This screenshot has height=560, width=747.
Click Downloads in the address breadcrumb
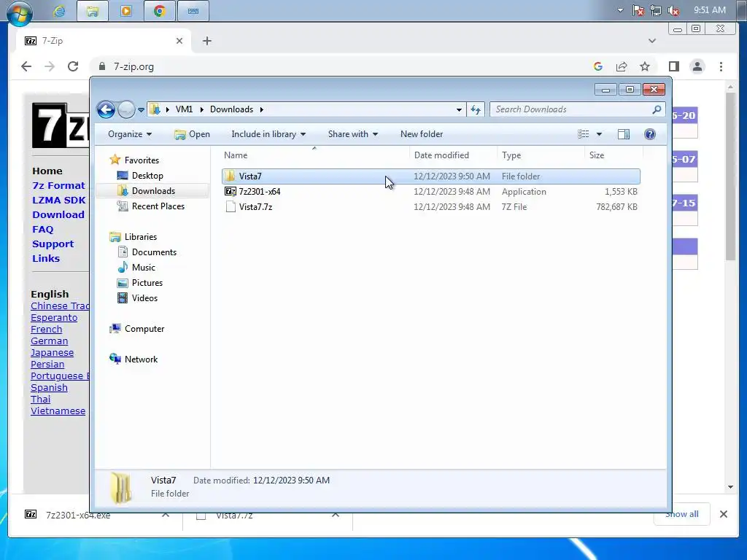pyautogui.click(x=231, y=109)
